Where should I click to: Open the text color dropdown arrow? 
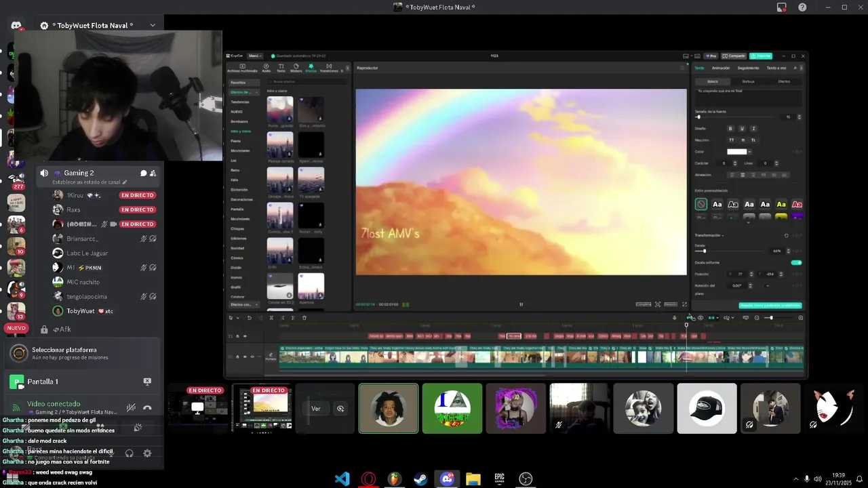749,152
